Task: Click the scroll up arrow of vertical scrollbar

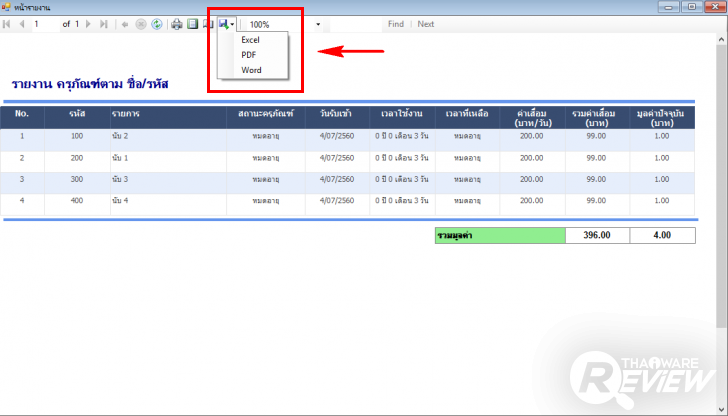Action: 722,40
